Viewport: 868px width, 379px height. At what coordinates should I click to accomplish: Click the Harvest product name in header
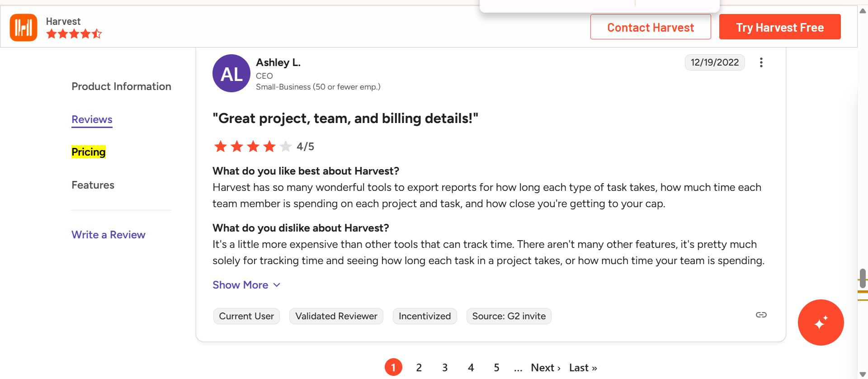point(63,21)
